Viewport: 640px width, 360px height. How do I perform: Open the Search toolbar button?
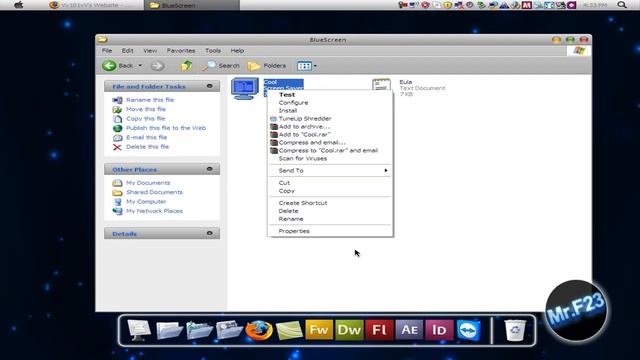coord(221,66)
